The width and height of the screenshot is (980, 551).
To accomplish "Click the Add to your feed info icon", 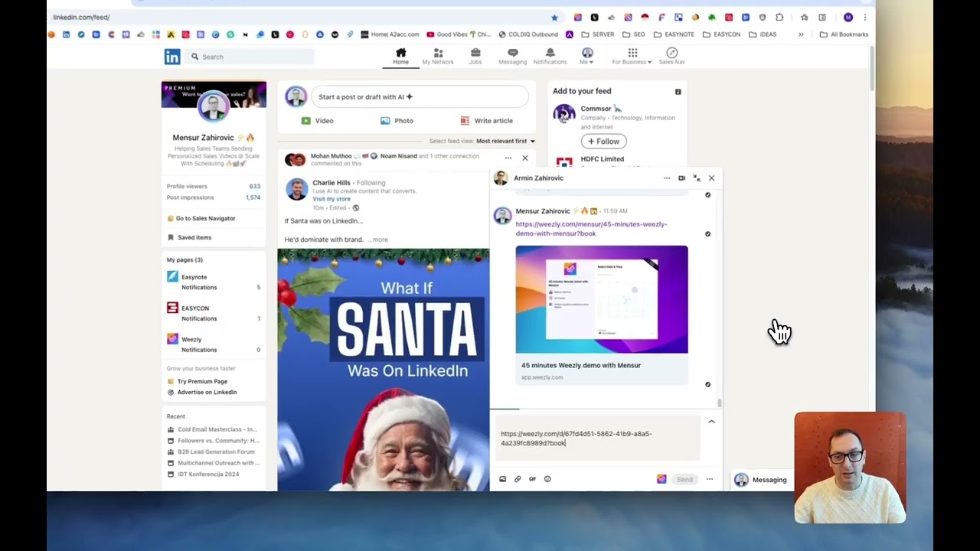I will [678, 92].
